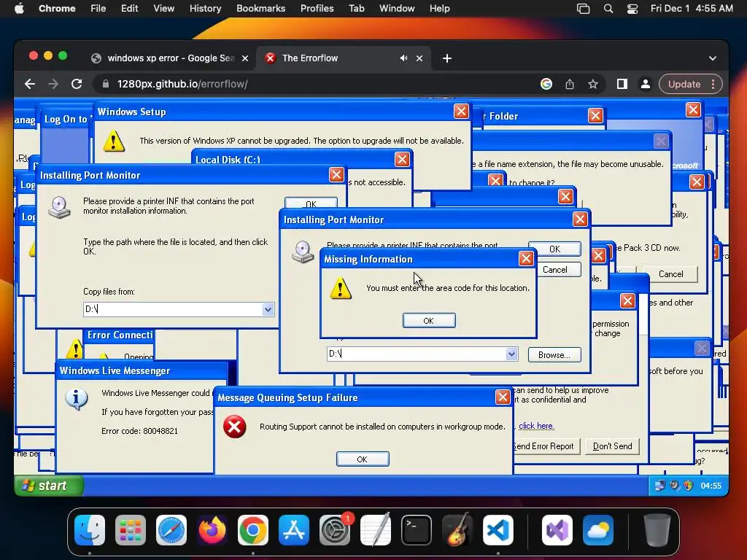Open Chrome three-dot menu
Image resolution: width=747 pixels, height=560 pixels.
(x=713, y=85)
